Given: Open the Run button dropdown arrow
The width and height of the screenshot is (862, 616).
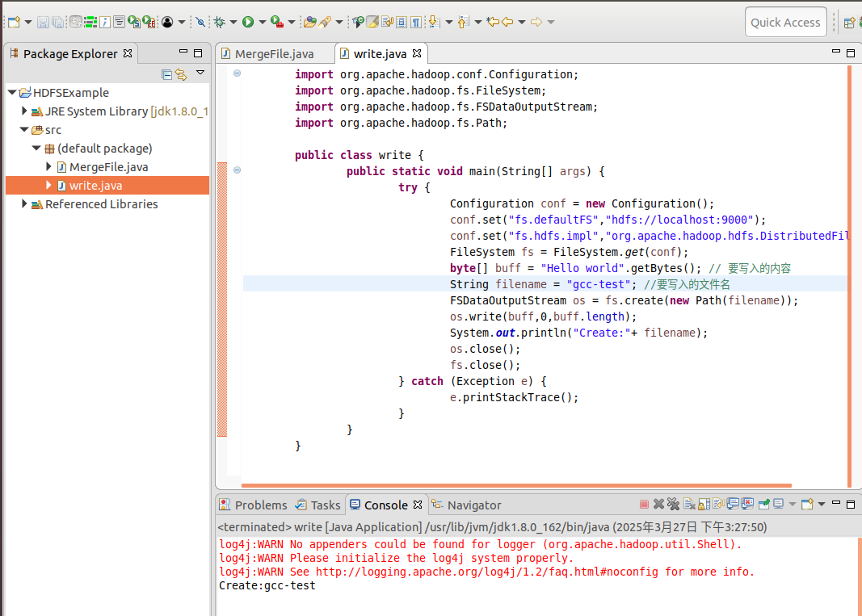Looking at the screenshot, I should point(262,23).
